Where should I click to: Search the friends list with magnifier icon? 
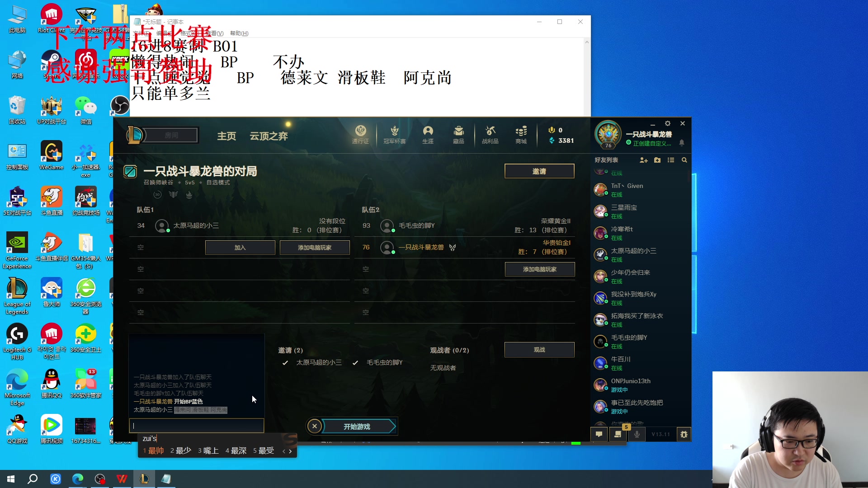point(684,160)
